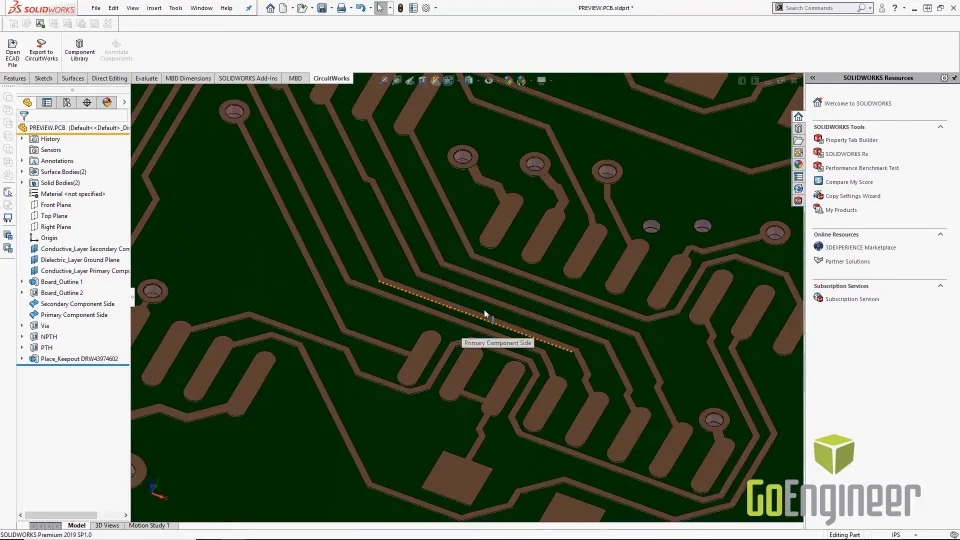Viewport: 960px width, 540px height.
Task: Expand the NPTH tree node
Action: tap(22, 337)
